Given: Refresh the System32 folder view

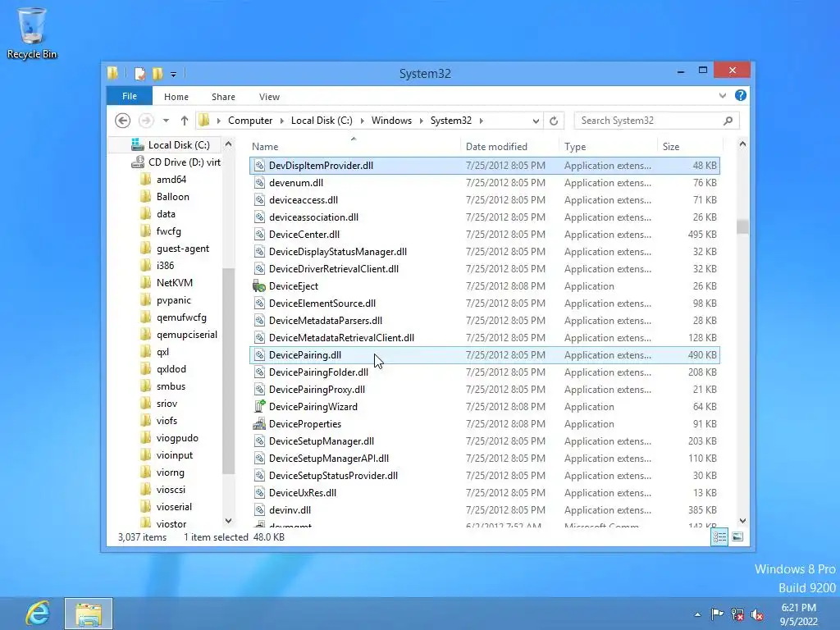Looking at the screenshot, I should click(x=554, y=121).
